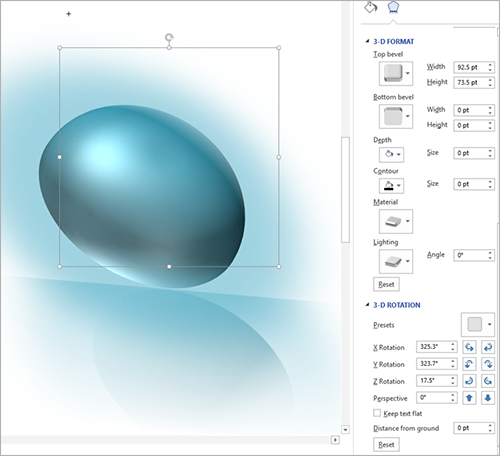Open the Fill & Line tab icon

click(370, 7)
